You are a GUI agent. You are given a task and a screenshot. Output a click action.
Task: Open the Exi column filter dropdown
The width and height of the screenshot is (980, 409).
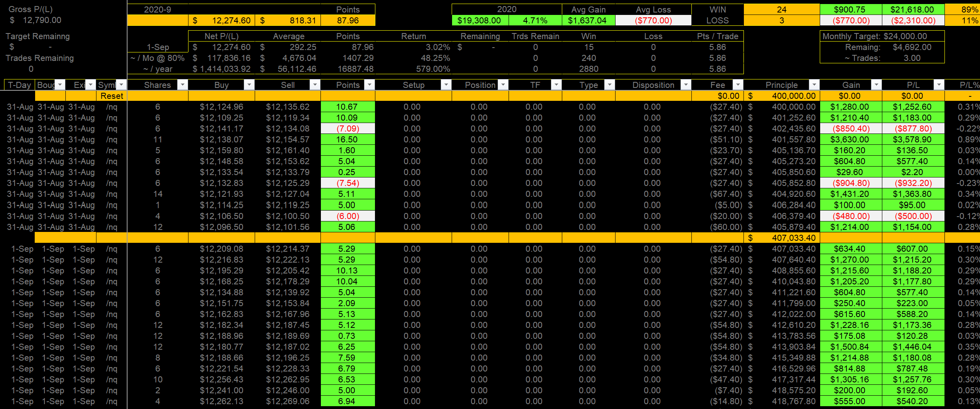point(91,85)
